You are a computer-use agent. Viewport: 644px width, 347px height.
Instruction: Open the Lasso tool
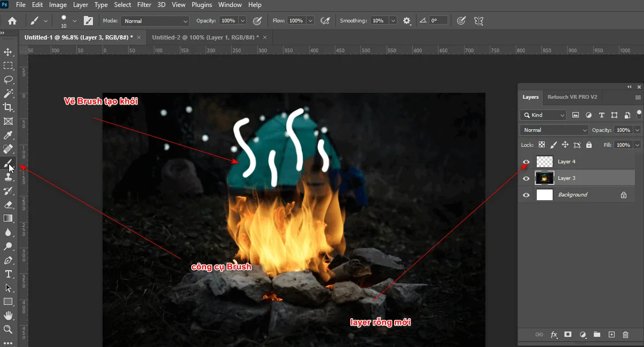[8, 80]
